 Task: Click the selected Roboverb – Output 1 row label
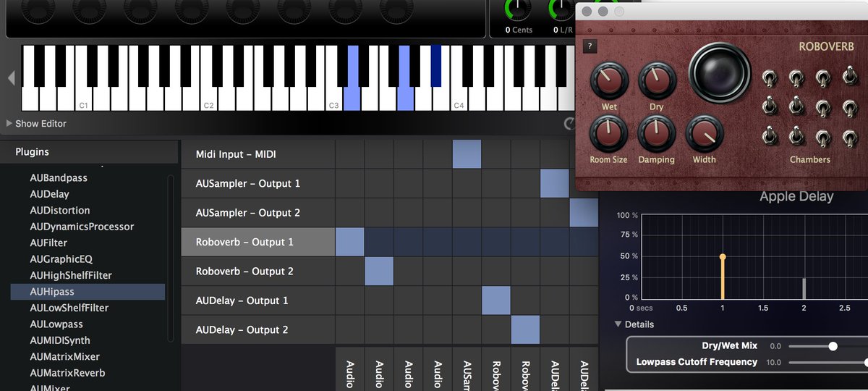(x=258, y=242)
